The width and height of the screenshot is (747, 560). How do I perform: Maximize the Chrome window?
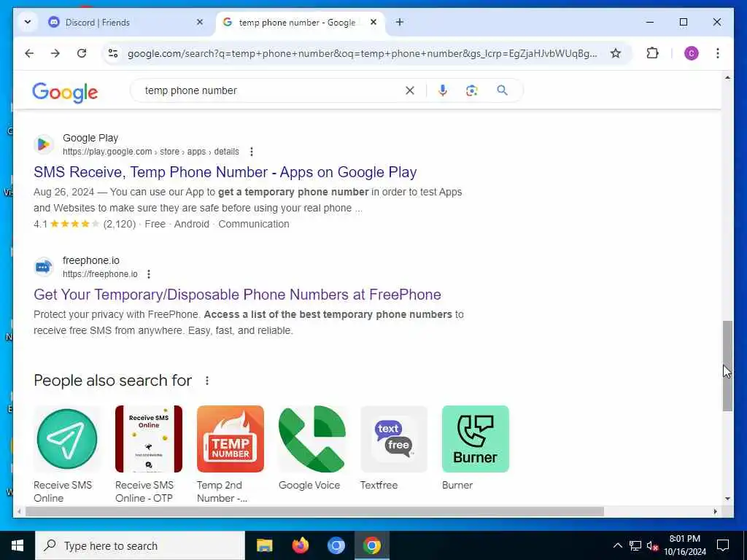(683, 23)
